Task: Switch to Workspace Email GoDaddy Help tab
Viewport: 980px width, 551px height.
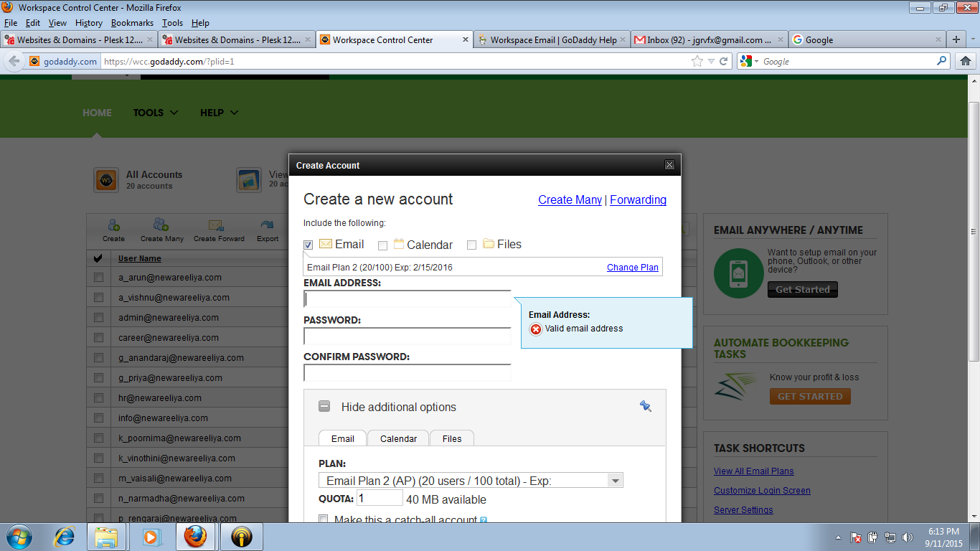Action: (552, 39)
